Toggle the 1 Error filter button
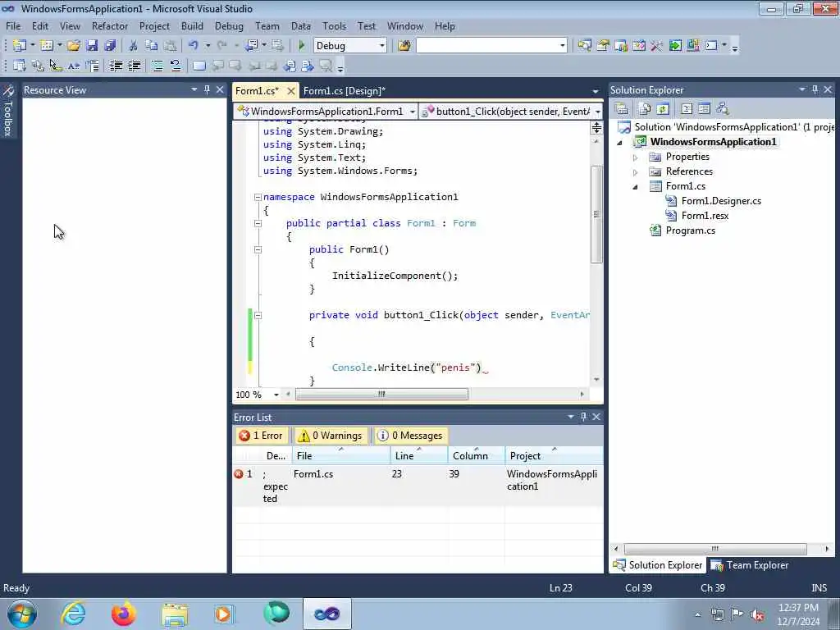 pyautogui.click(x=262, y=436)
